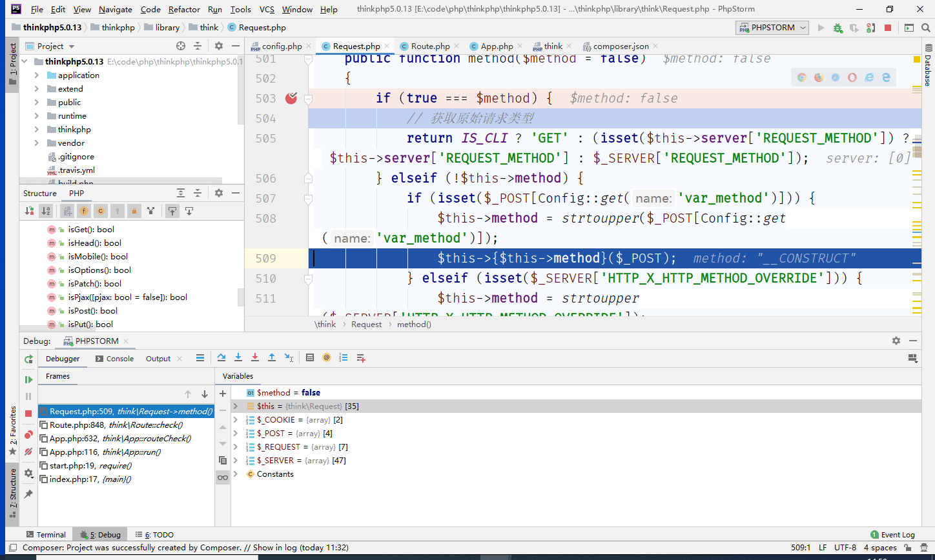Switch to the Console debug tab
The width and height of the screenshot is (935, 560).
[x=114, y=359]
